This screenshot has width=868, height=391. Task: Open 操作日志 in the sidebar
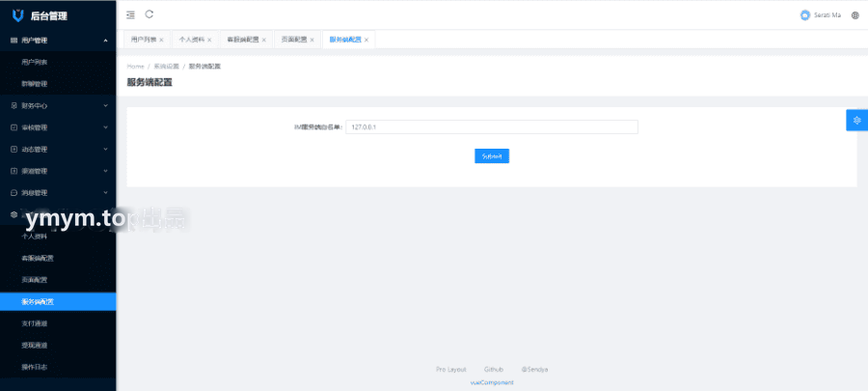[x=58, y=367]
